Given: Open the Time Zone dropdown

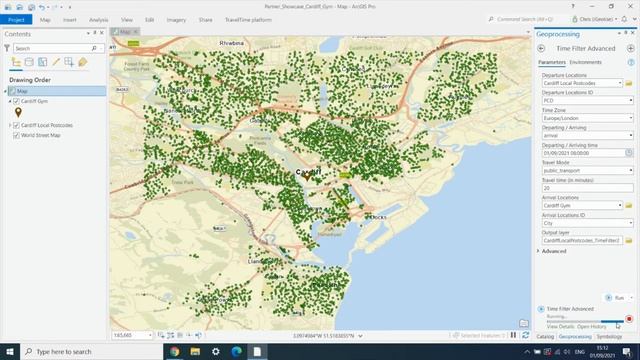Looking at the screenshot, I should tap(631, 118).
